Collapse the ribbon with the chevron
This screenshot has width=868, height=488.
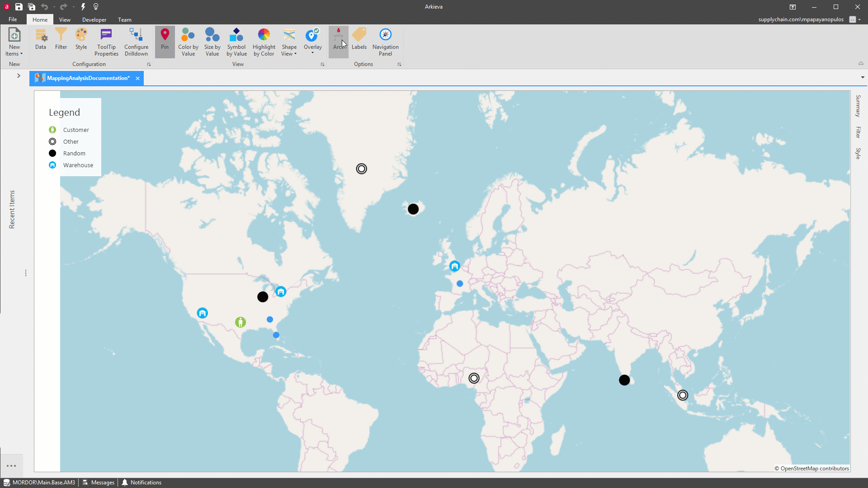point(861,64)
